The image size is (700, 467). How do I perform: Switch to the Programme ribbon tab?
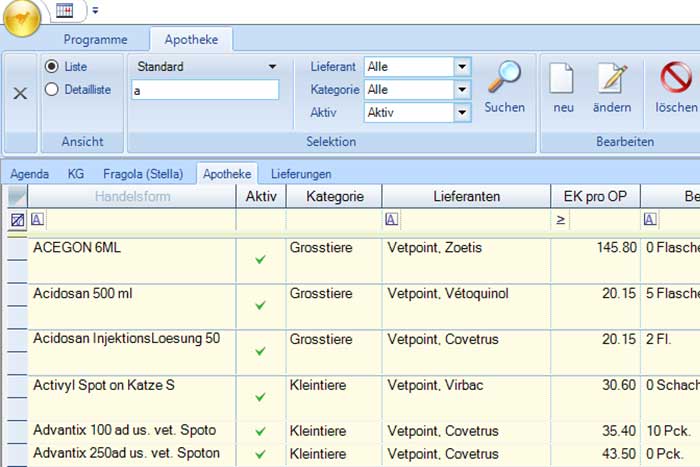click(x=95, y=40)
